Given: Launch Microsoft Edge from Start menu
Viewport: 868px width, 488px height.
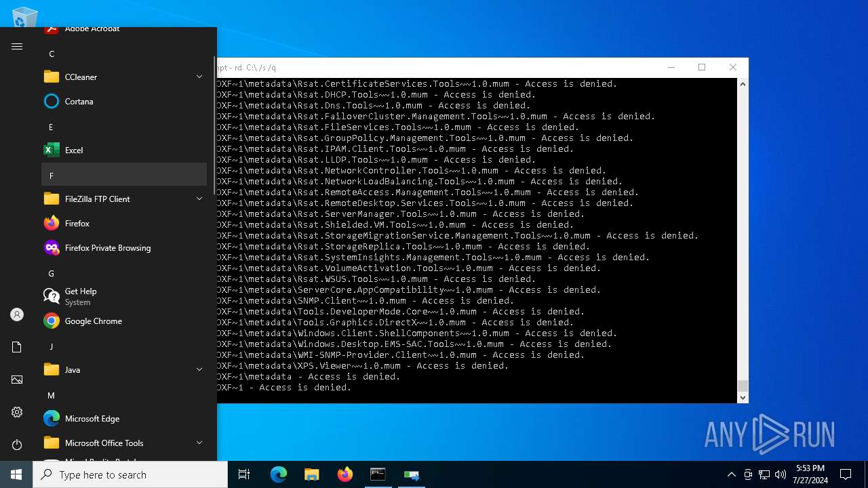Looking at the screenshot, I should (x=124, y=418).
